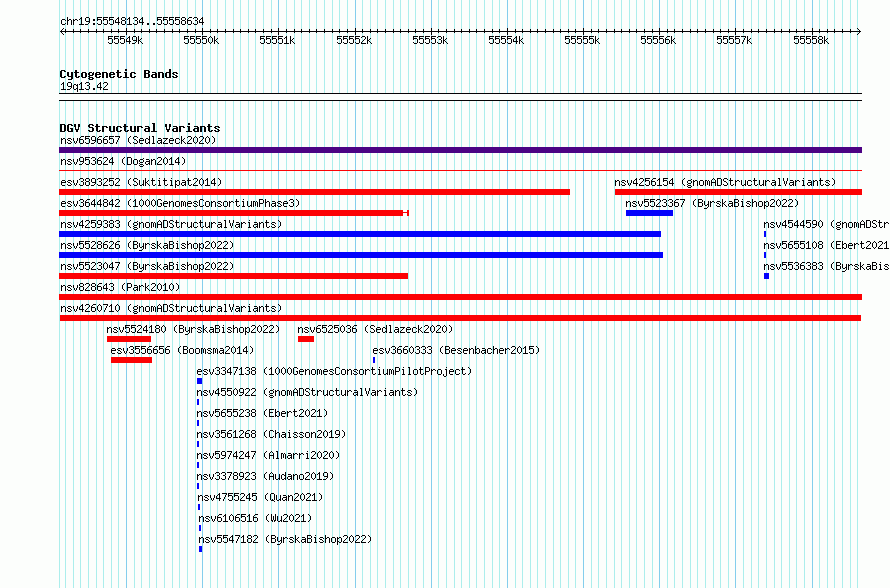Click the small blue esv3347138 marker
This screenshot has width=890, height=588.
click(199, 381)
